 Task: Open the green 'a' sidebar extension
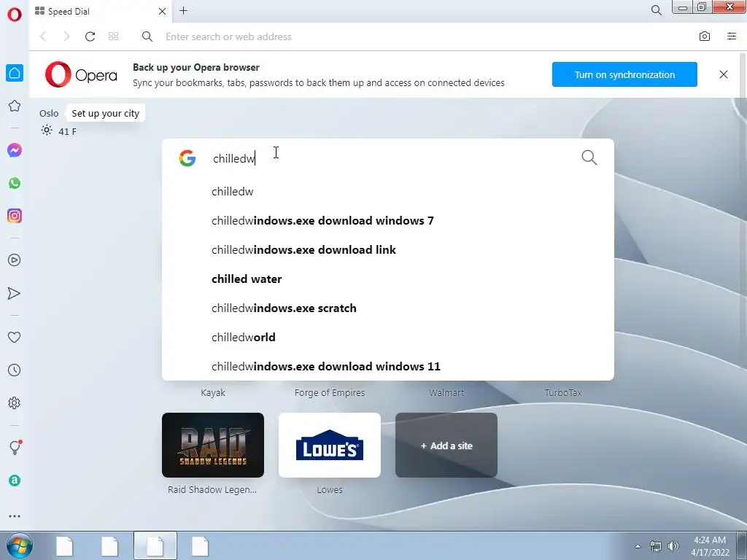click(x=15, y=481)
